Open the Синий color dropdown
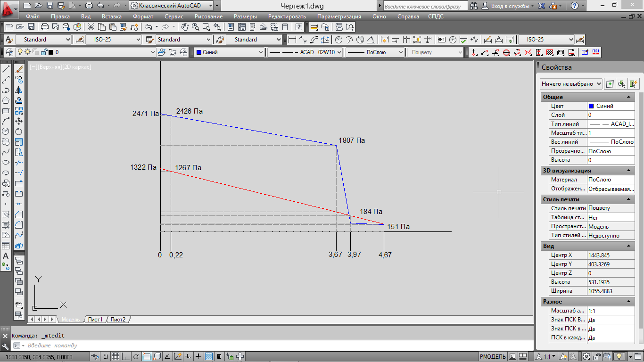The image size is (644, 362). tap(229, 52)
